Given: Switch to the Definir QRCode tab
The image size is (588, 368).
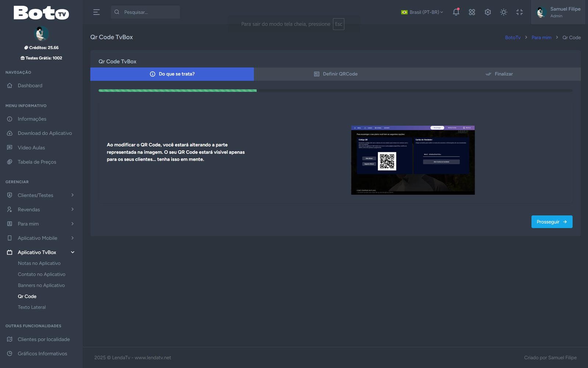Looking at the screenshot, I should tap(336, 74).
